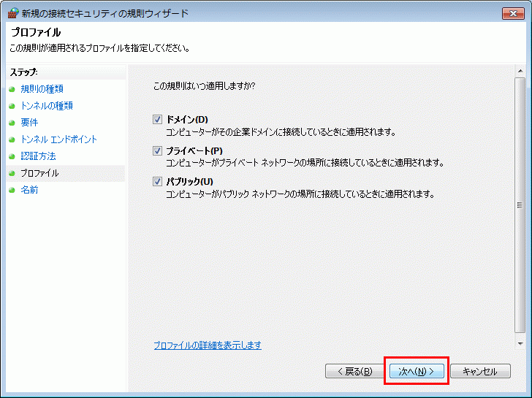Go to the 規則の種類 step
The image size is (532, 398).
(x=42, y=89)
